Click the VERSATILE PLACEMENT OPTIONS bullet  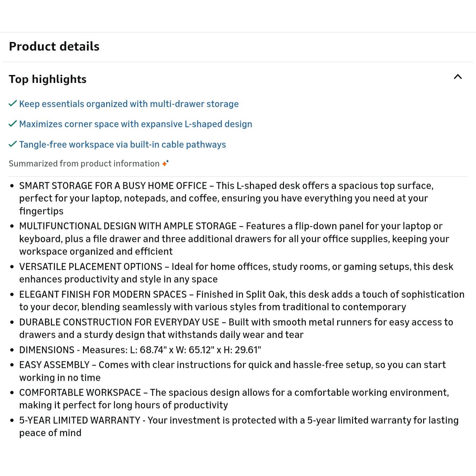tap(236, 273)
